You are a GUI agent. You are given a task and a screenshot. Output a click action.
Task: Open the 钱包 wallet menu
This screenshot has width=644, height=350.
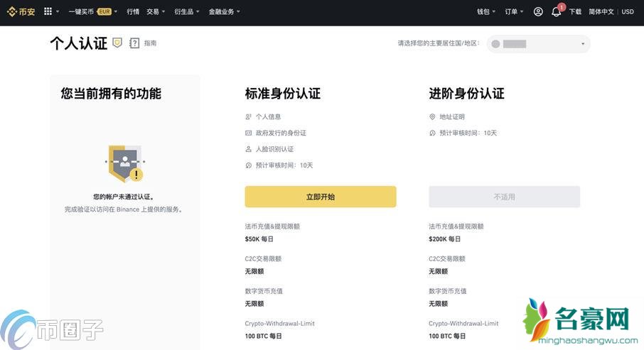coord(486,11)
